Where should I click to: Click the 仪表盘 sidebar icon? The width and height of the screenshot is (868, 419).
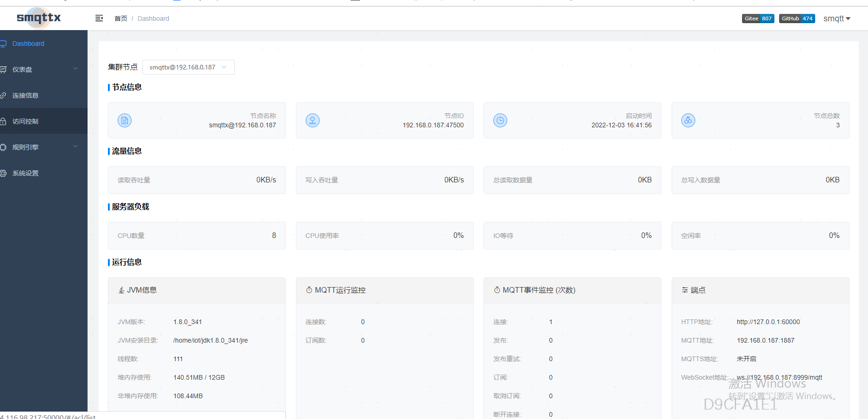[x=3, y=69]
